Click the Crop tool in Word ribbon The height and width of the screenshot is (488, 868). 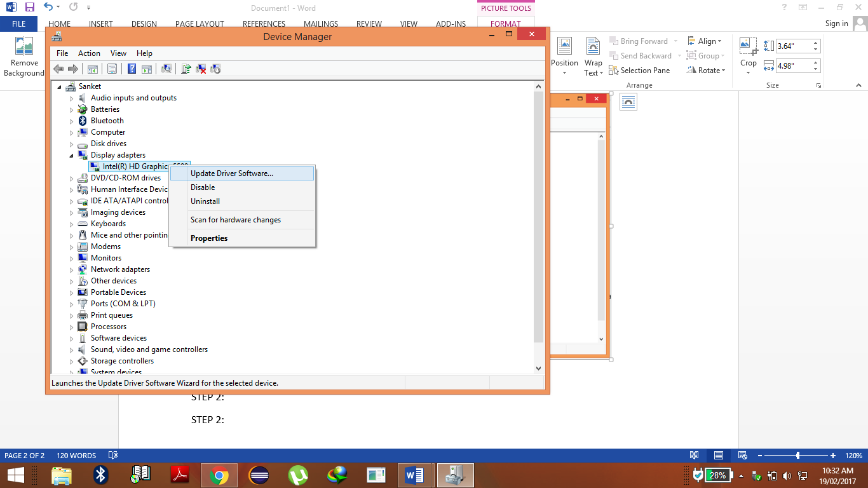click(749, 57)
